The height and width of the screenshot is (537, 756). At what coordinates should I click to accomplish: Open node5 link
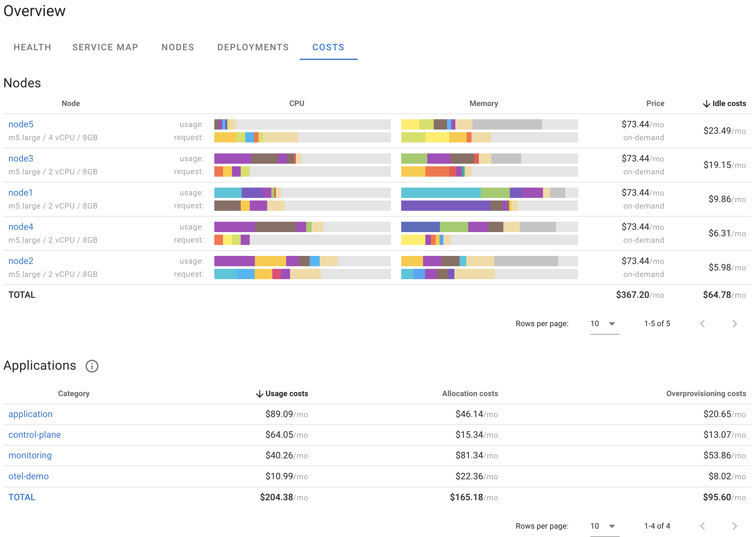pos(21,124)
